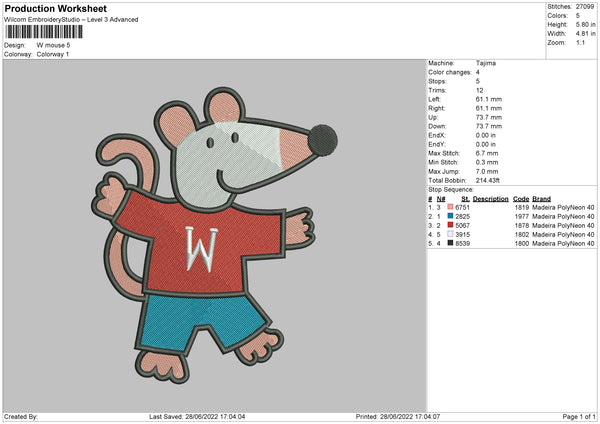This screenshot has height=424, width=600.
Task: Click the 'Stops:' label
Action: click(x=437, y=81)
